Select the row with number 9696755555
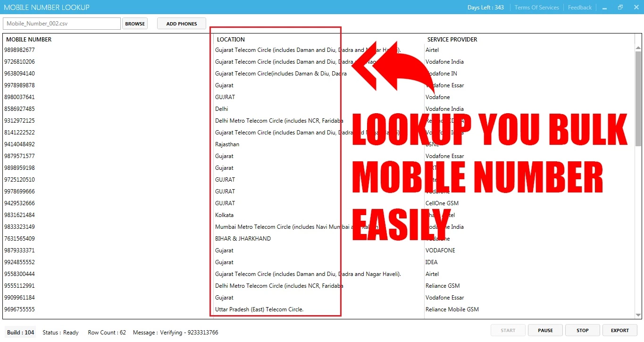This screenshot has height=342, width=644. point(20,309)
